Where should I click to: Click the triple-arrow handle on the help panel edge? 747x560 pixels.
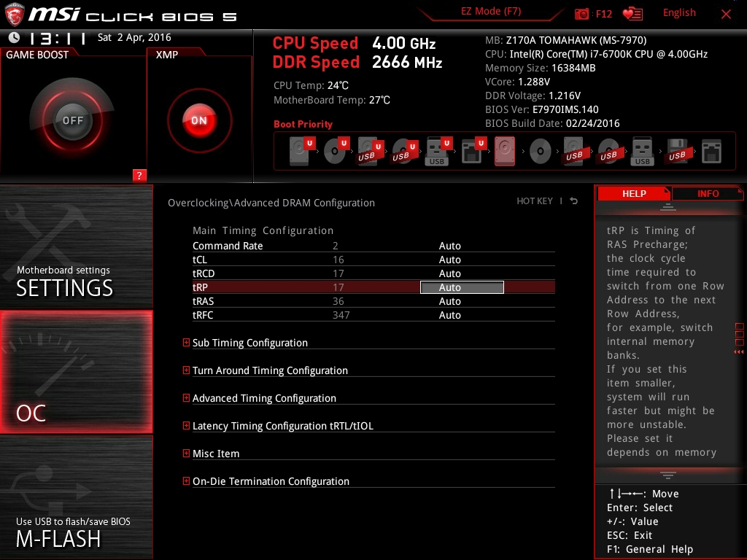point(739,352)
